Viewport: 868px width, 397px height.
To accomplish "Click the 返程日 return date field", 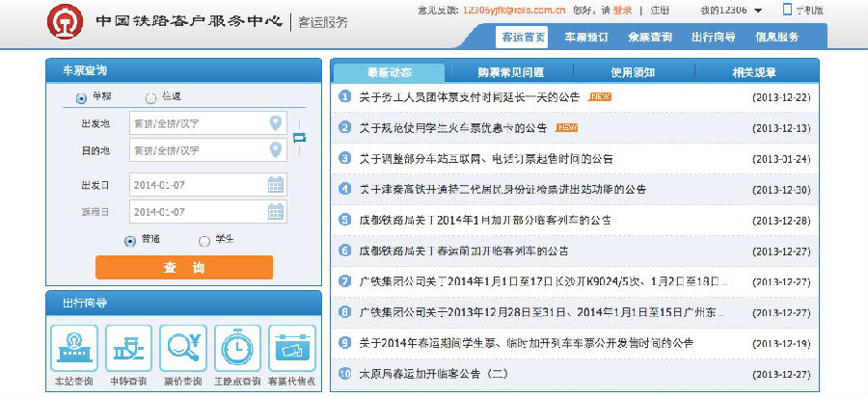I will click(208, 212).
